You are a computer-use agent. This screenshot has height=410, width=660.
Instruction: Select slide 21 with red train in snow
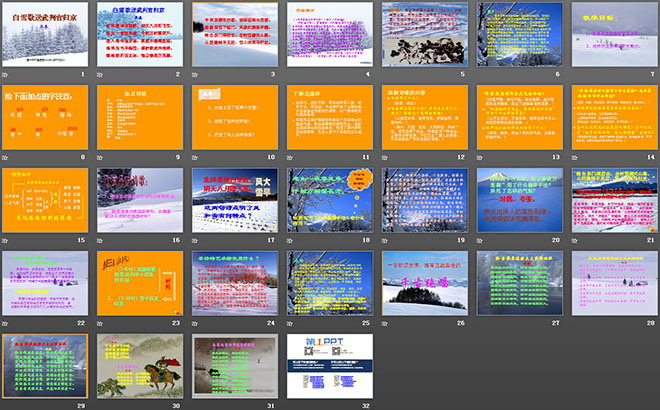point(610,200)
